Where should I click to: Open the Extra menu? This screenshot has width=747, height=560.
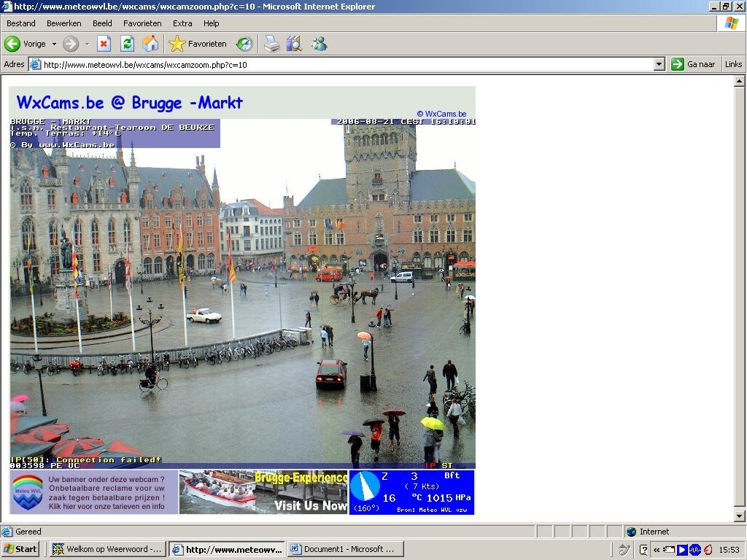tap(182, 23)
